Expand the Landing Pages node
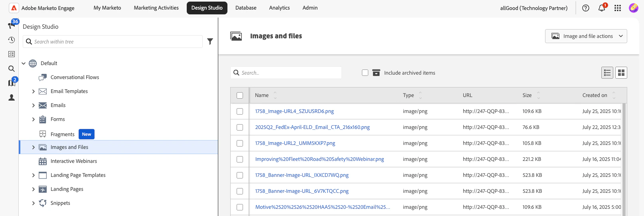The image size is (644, 216). [x=34, y=189]
